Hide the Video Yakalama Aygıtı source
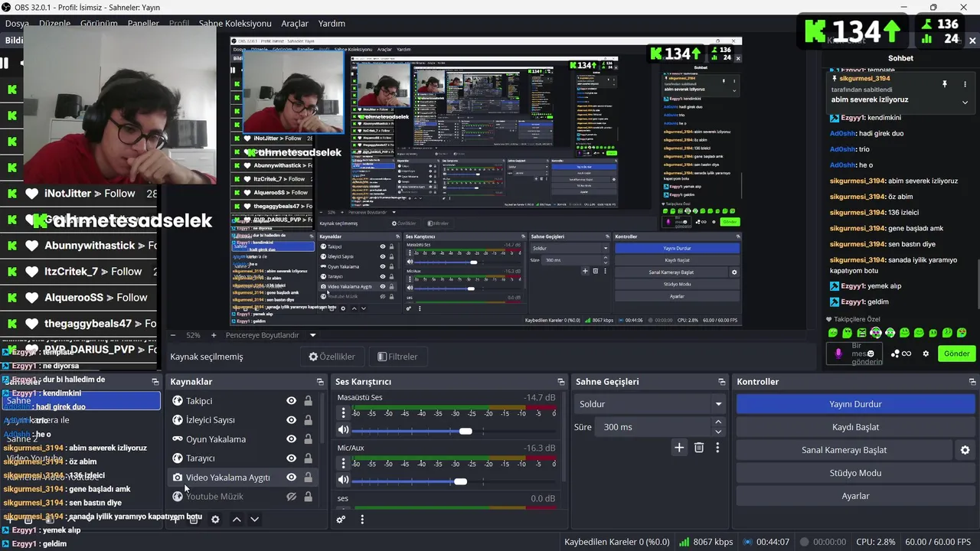980x551 pixels. pyautogui.click(x=291, y=478)
